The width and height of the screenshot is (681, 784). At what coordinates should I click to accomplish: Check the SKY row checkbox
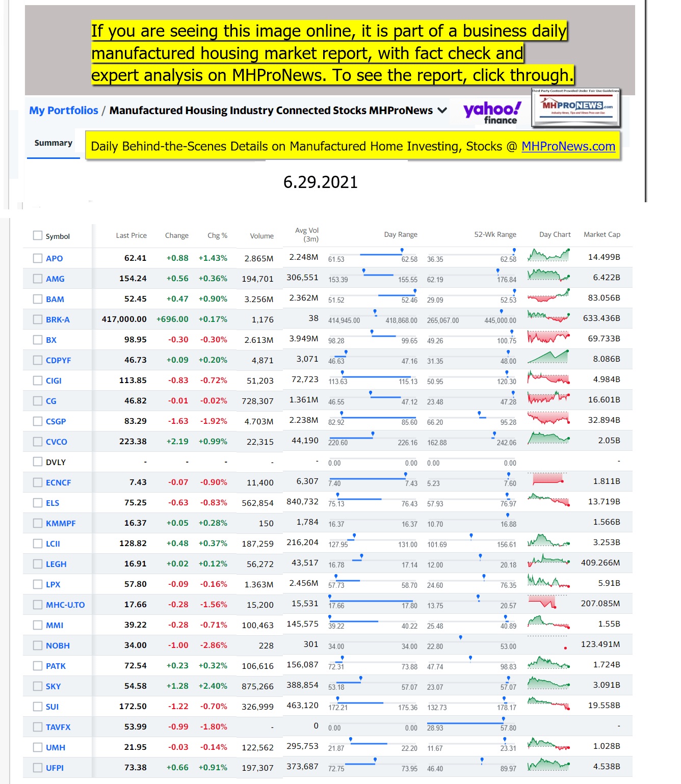coord(38,686)
